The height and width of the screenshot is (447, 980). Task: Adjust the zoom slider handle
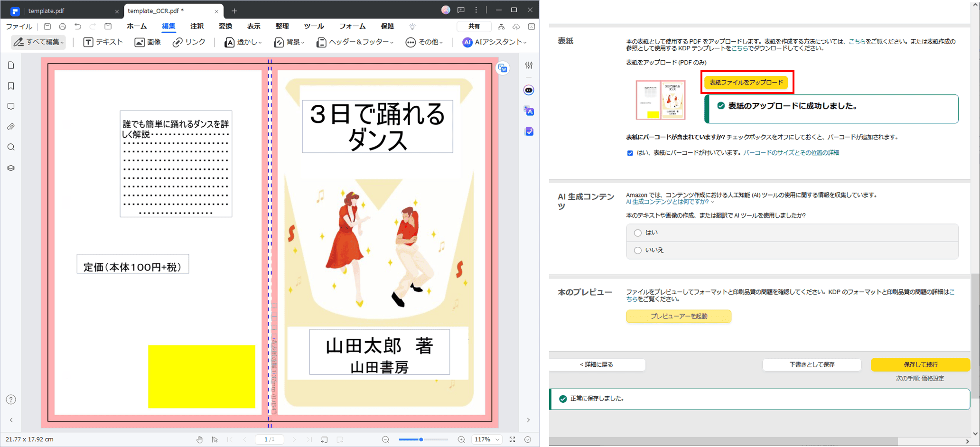point(421,439)
